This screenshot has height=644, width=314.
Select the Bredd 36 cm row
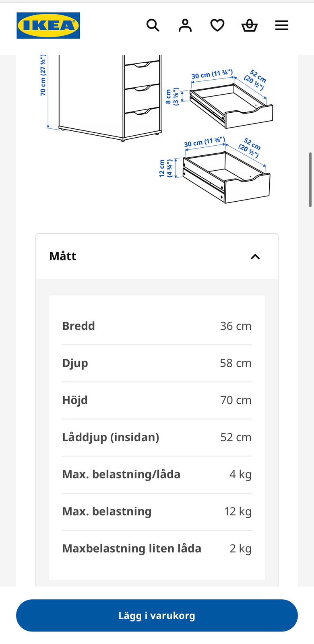point(157,326)
